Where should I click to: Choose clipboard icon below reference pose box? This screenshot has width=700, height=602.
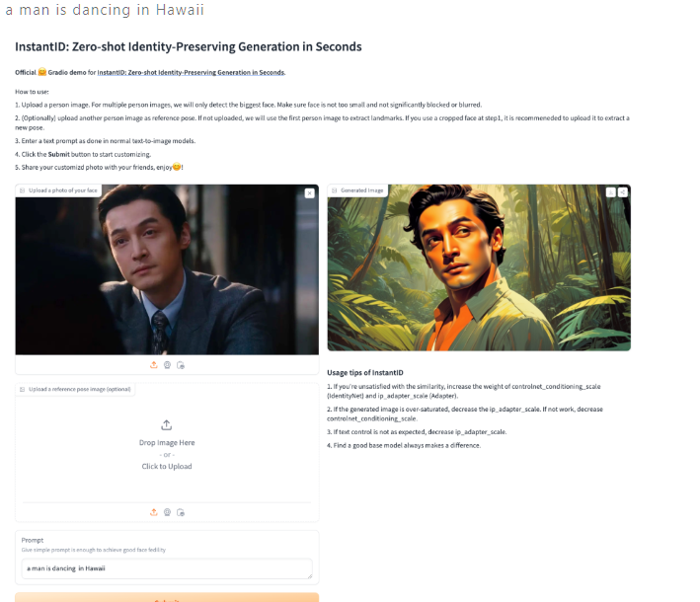[x=181, y=512]
